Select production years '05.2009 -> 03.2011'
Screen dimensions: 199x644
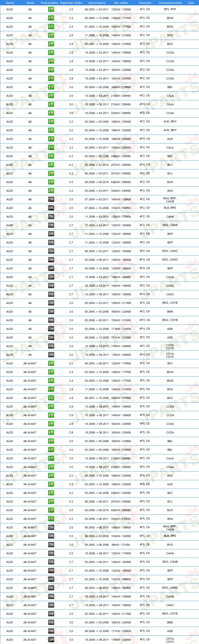[x=97, y=148]
